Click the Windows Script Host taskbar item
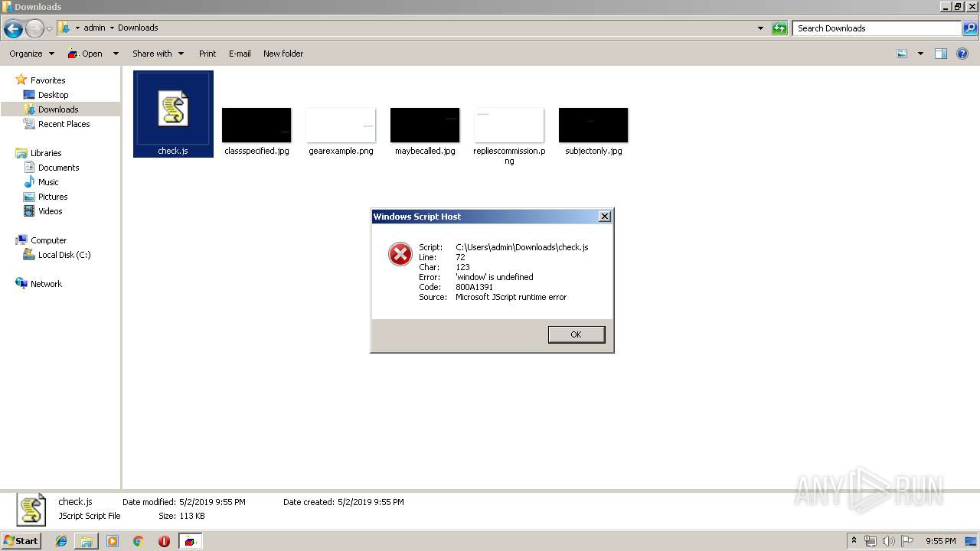This screenshot has height=551, width=980. pyautogui.click(x=190, y=541)
